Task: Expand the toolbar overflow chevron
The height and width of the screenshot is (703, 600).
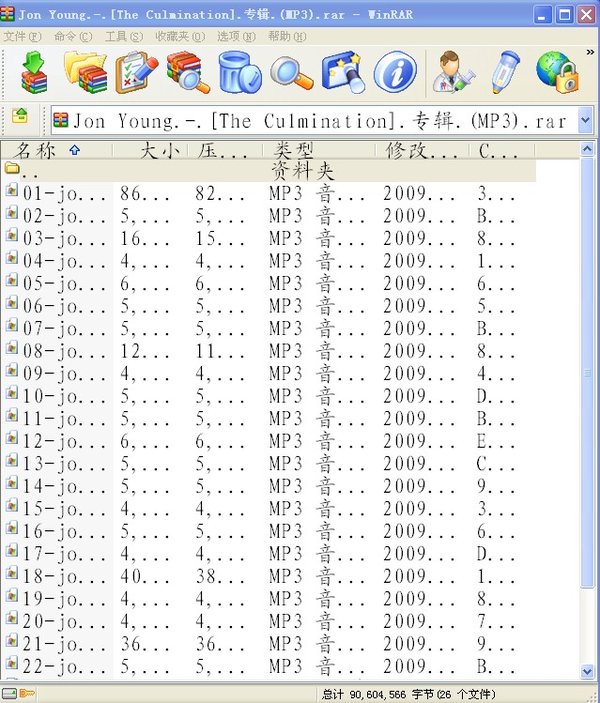Action: pyautogui.click(x=590, y=52)
